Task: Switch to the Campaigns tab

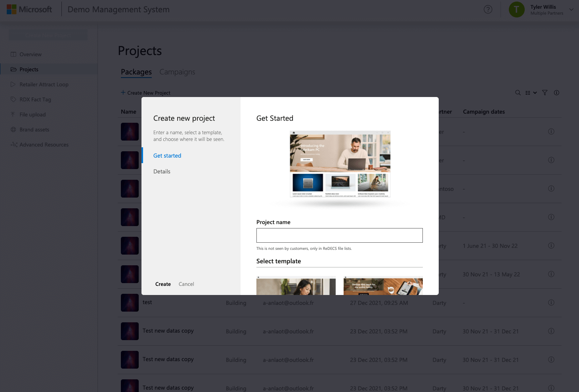Action: coord(177,72)
